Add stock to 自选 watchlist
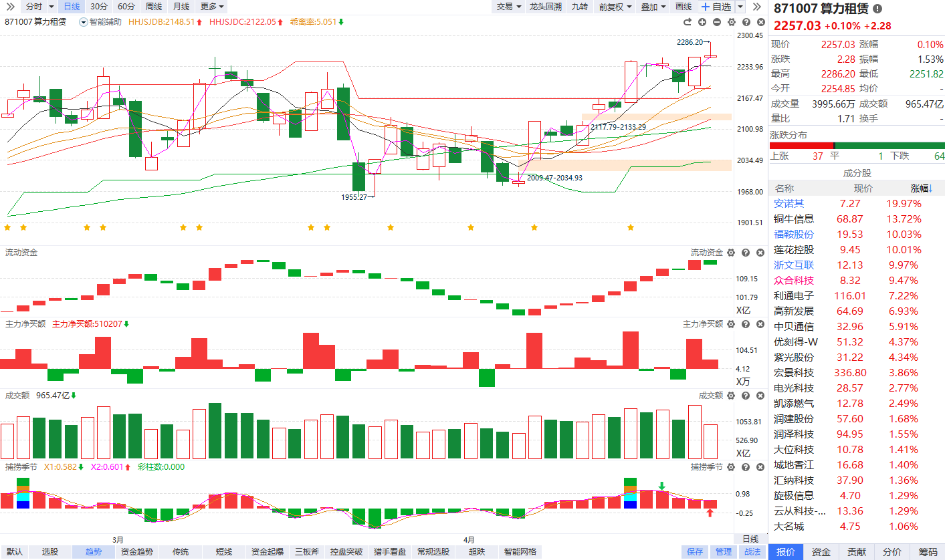The width and height of the screenshot is (945, 560). pyautogui.click(x=716, y=7)
